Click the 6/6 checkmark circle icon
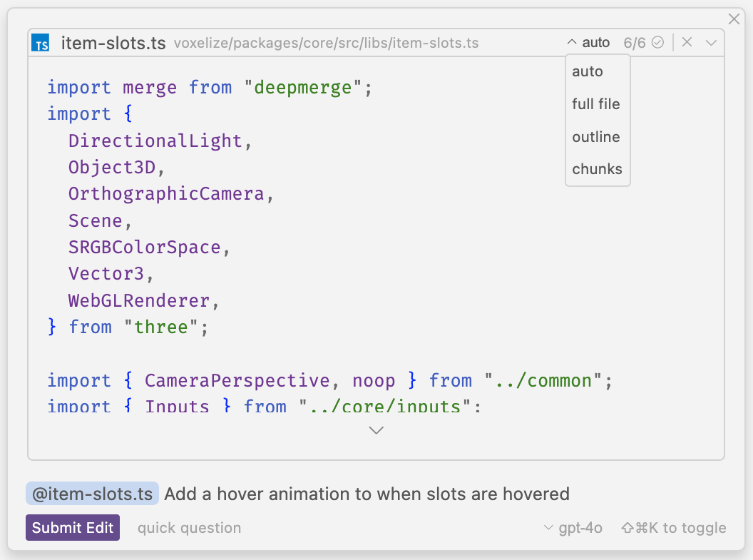Image resolution: width=753 pixels, height=560 pixels. point(657,43)
